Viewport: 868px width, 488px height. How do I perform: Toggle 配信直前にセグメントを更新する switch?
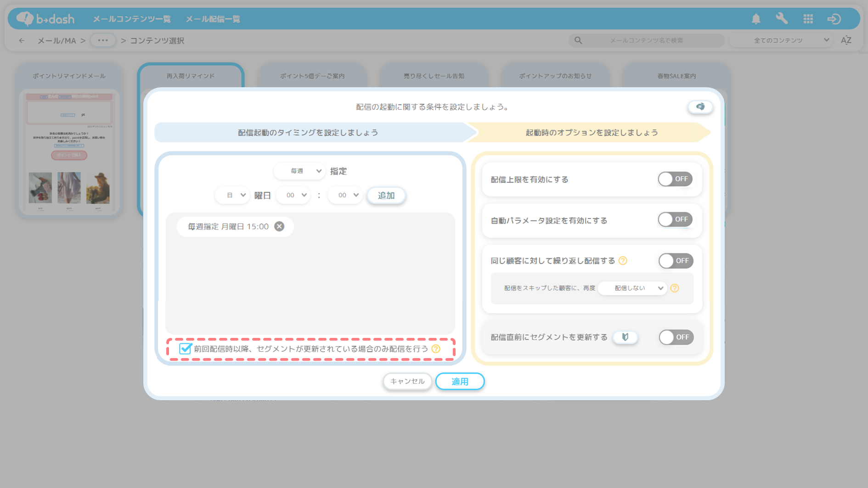pyautogui.click(x=676, y=337)
